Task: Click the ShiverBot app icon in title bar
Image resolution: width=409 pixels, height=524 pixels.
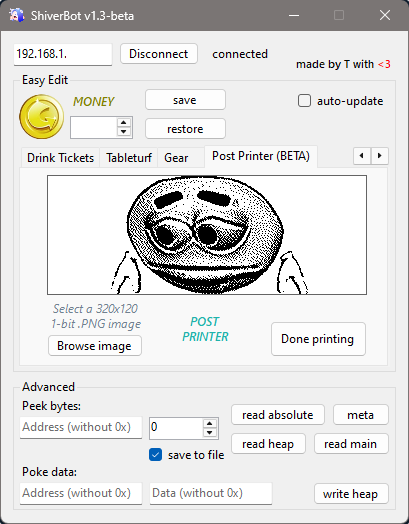Action: [x=16, y=15]
